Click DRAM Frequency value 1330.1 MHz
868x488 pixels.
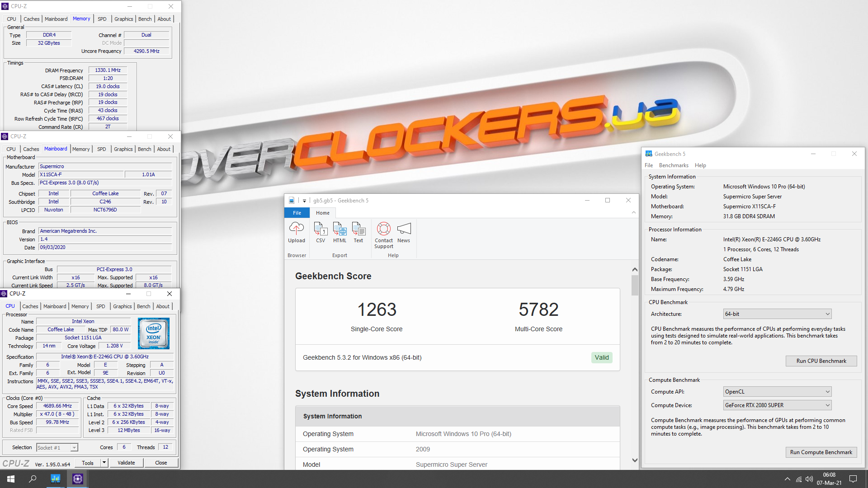(108, 70)
